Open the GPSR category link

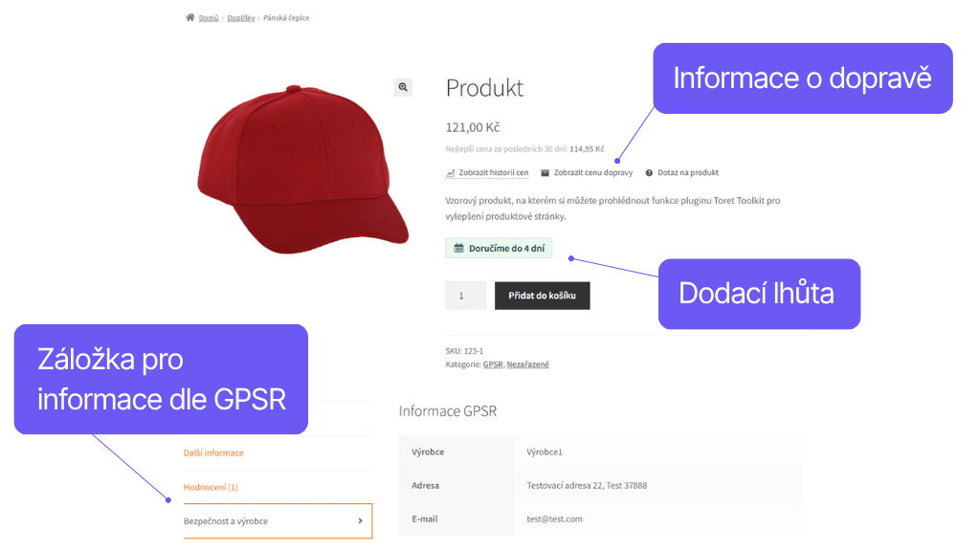493,364
